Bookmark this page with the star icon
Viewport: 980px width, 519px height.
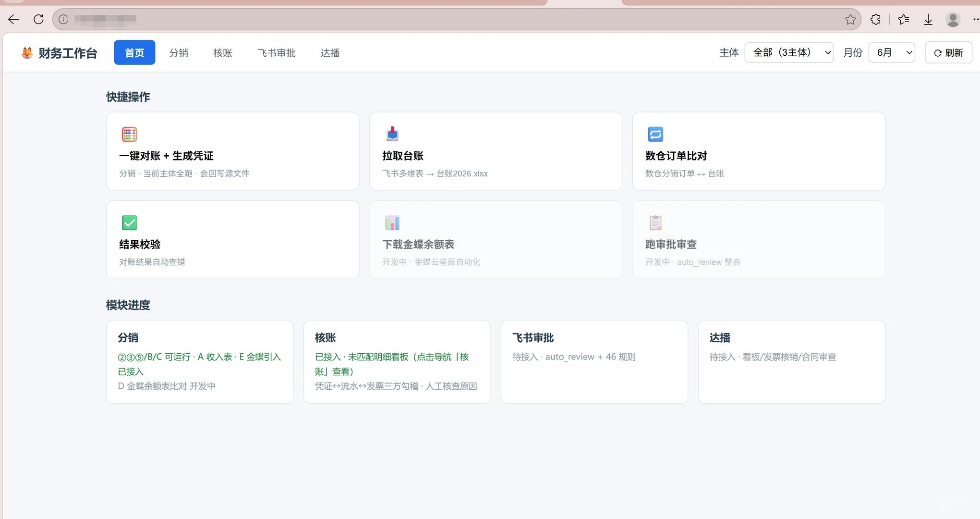coord(850,19)
